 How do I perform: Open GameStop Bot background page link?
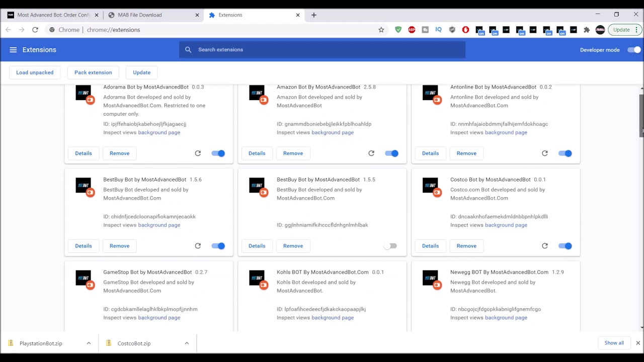click(159, 317)
